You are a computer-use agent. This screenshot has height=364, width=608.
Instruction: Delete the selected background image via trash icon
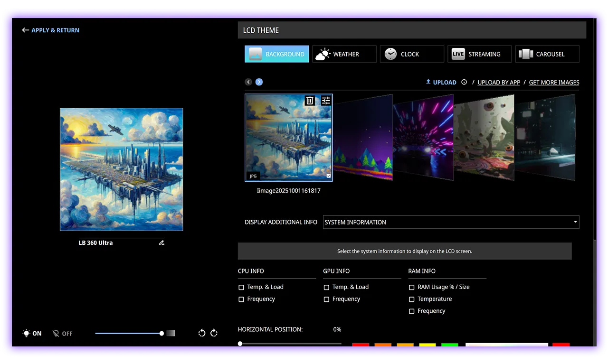click(x=310, y=101)
